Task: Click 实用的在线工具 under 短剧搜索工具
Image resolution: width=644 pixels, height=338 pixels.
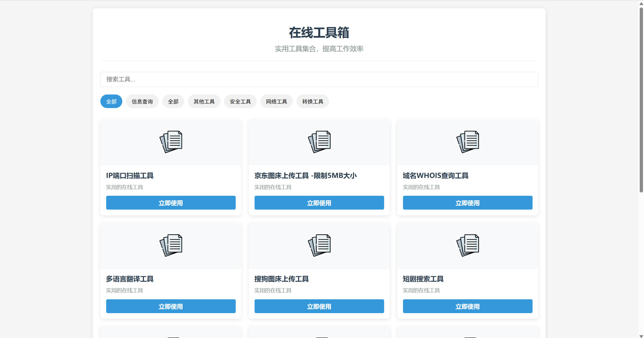Action: [421, 290]
